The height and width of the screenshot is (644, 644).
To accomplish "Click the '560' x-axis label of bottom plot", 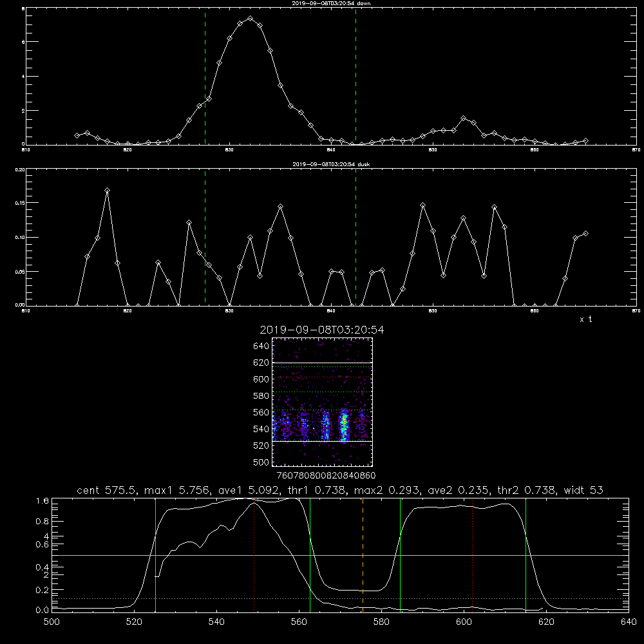I will [x=299, y=621].
